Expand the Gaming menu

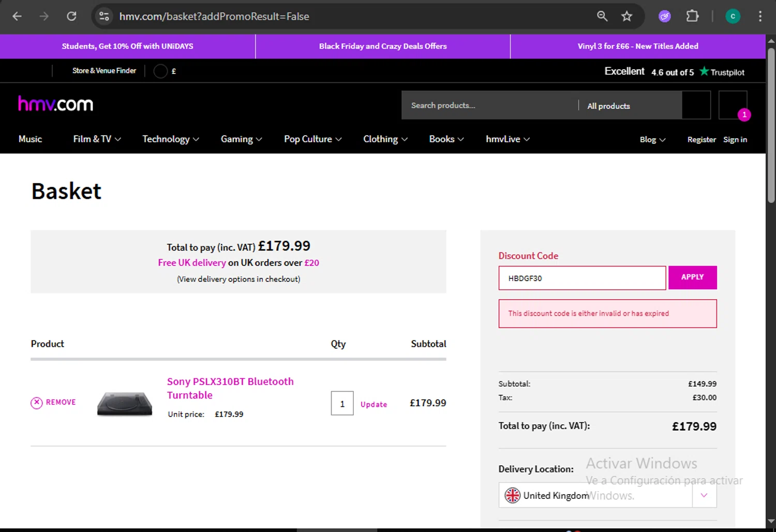[x=242, y=139]
